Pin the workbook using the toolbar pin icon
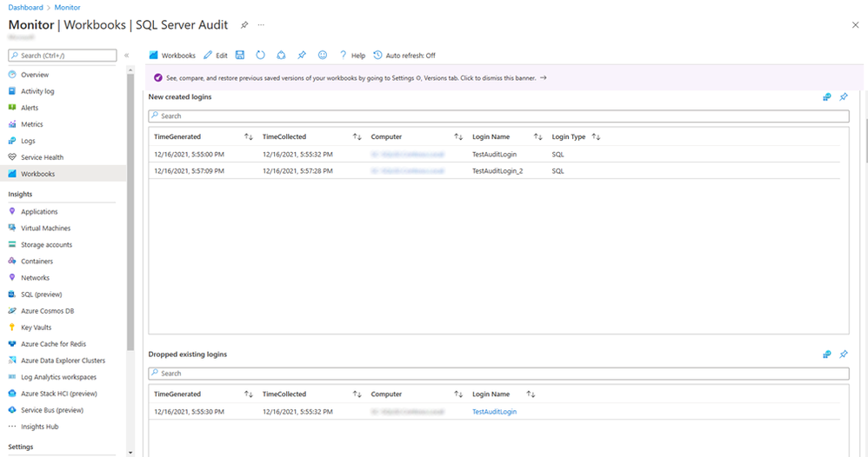The image size is (868, 457). pos(302,55)
